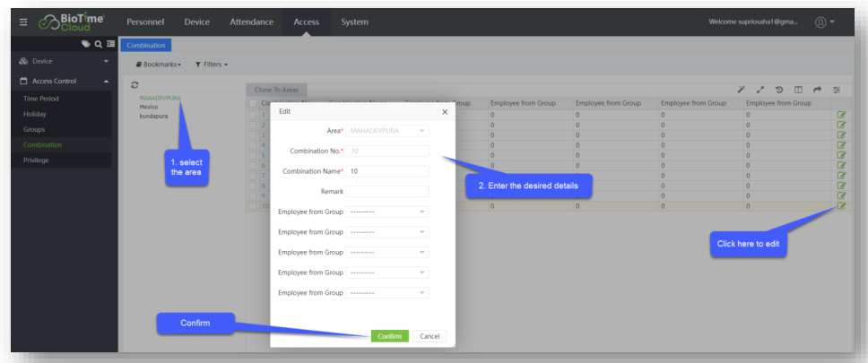Open the Personnel menu in top navigation
Viewport: 868px width, 363px height.
click(x=144, y=22)
